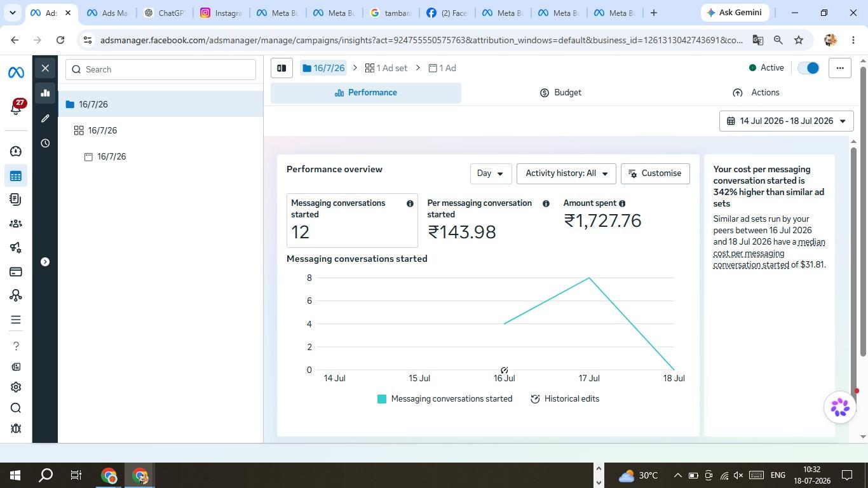Open Account overview gauge icon in sidebar
868x488 pixels.
[16, 151]
